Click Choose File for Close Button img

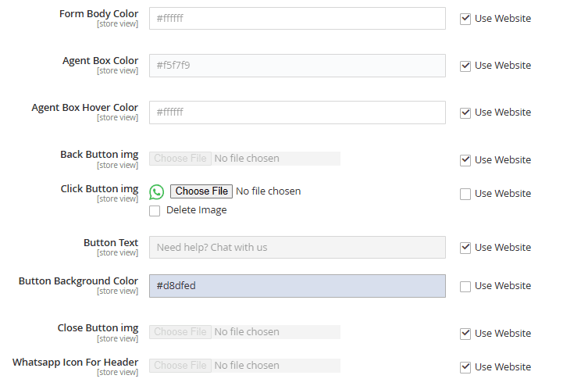click(180, 332)
